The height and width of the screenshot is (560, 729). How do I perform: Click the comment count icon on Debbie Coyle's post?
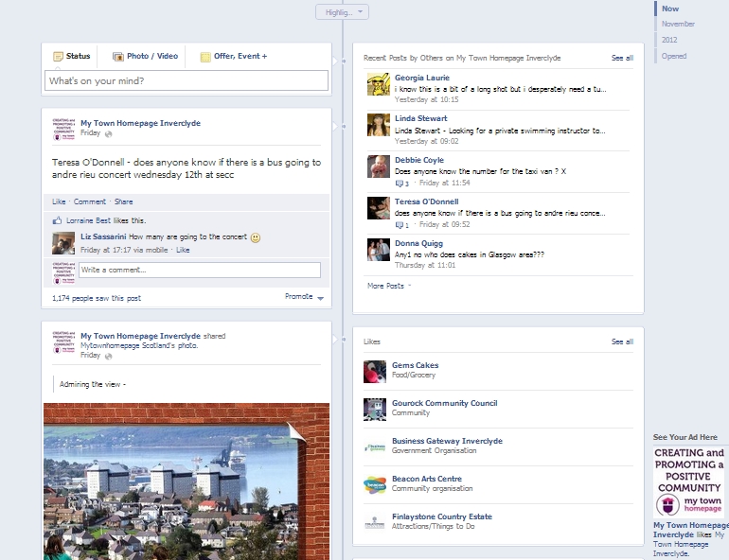coord(401,184)
